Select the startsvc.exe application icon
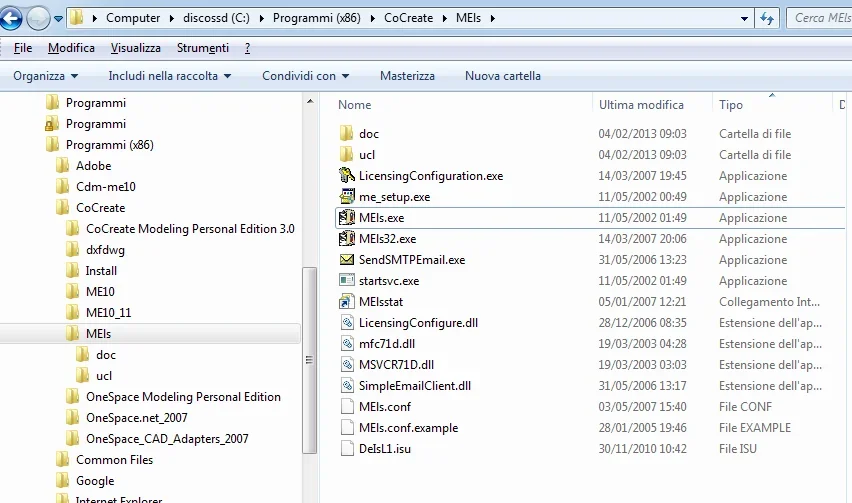Viewport: 852px width, 503px height. coord(347,281)
